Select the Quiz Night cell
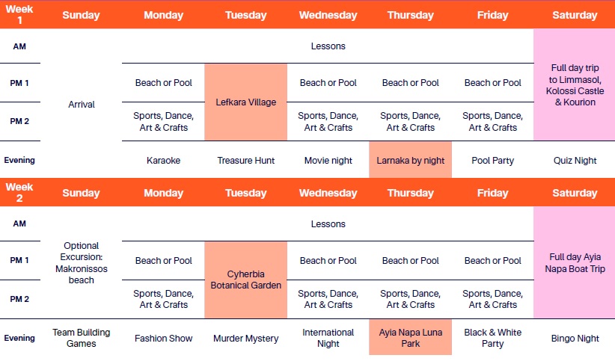Image resolution: width=615 pixels, height=364 pixels. pos(575,160)
